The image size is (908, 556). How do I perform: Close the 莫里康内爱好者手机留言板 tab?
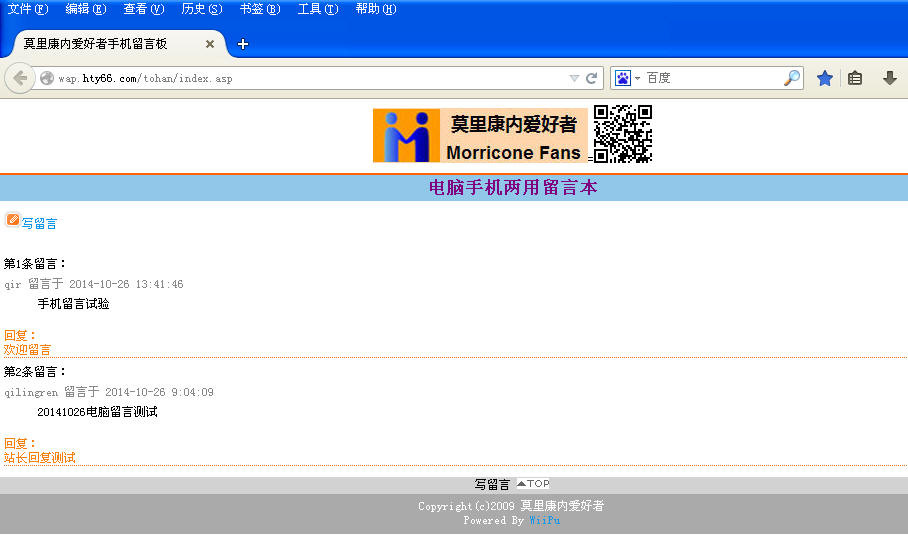pyautogui.click(x=210, y=44)
